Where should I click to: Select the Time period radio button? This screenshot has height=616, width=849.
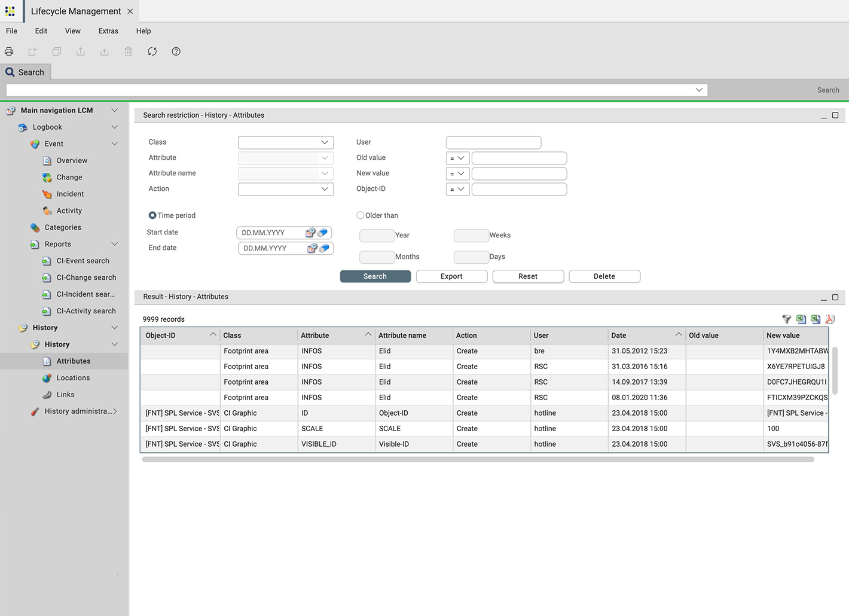153,215
